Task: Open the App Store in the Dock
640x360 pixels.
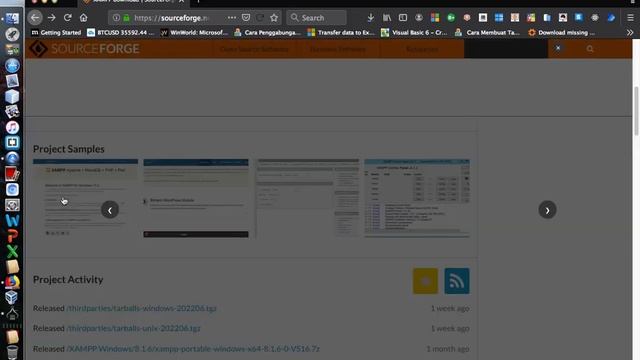Action: pyautogui.click(x=12, y=65)
